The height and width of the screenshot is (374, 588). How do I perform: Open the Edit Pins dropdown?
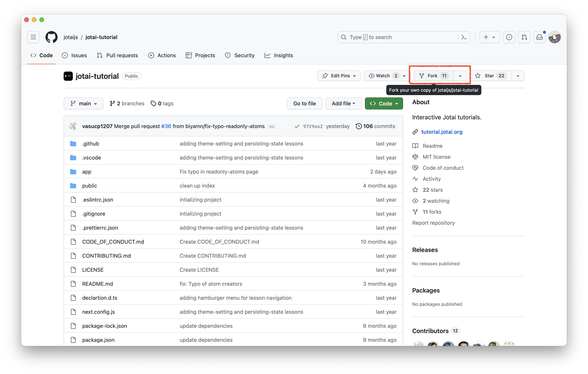pyautogui.click(x=339, y=76)
